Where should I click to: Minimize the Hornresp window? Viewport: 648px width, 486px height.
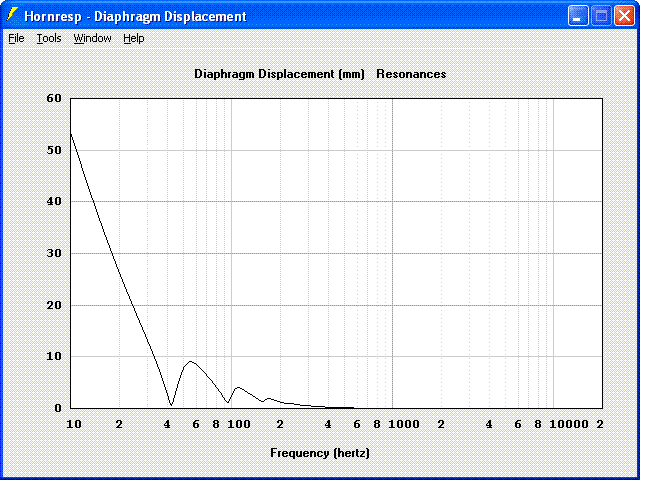578,16
